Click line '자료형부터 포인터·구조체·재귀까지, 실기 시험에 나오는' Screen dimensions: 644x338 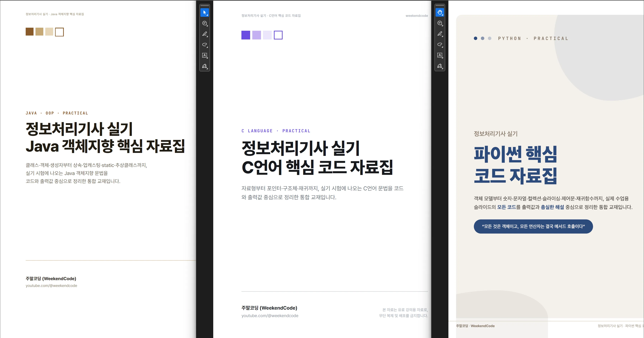(302, 189)
